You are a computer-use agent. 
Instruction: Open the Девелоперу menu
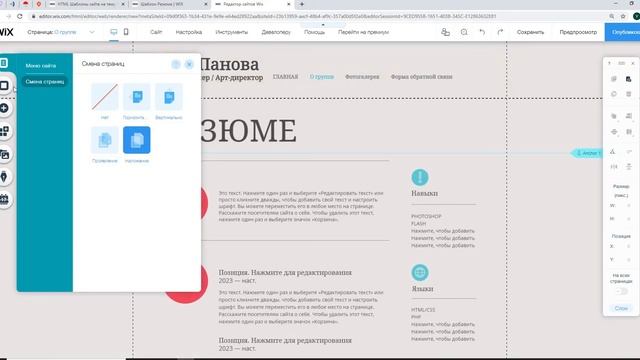[x=276, y=32]
